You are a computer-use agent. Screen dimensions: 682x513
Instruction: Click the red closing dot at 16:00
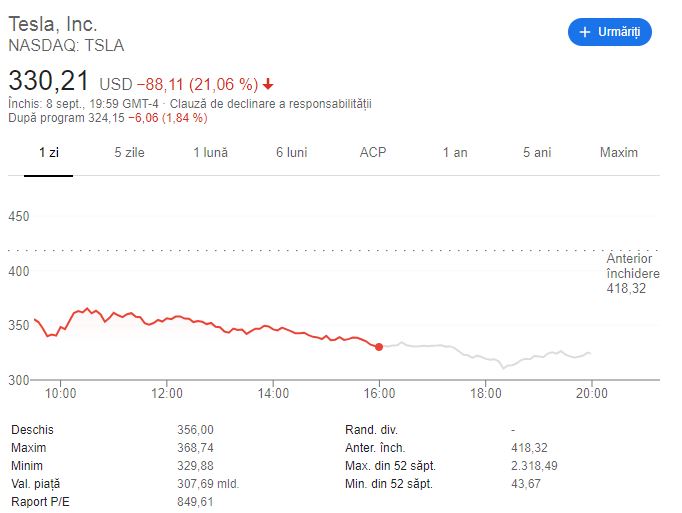[378, 347]
